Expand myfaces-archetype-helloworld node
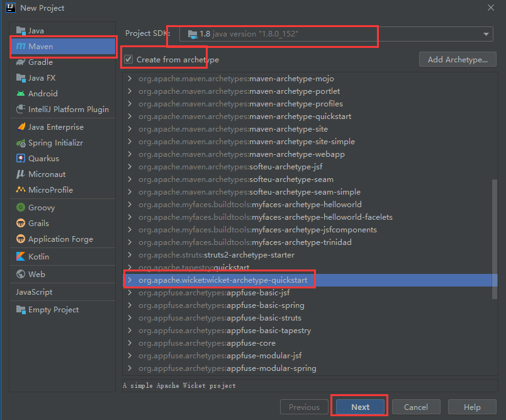 coord(130,205)
